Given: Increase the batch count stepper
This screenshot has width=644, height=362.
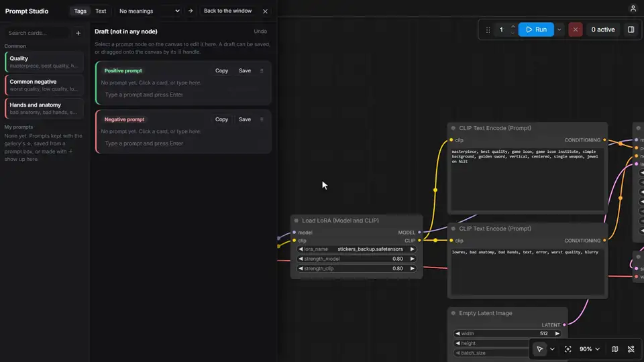Looking at the screenshot, I should point(513,27).
